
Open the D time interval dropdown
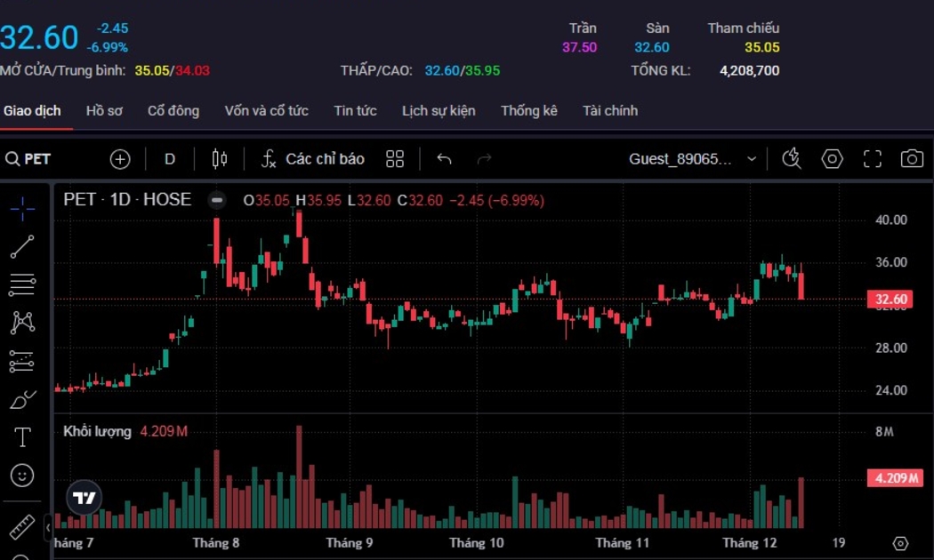click(170, 159)
